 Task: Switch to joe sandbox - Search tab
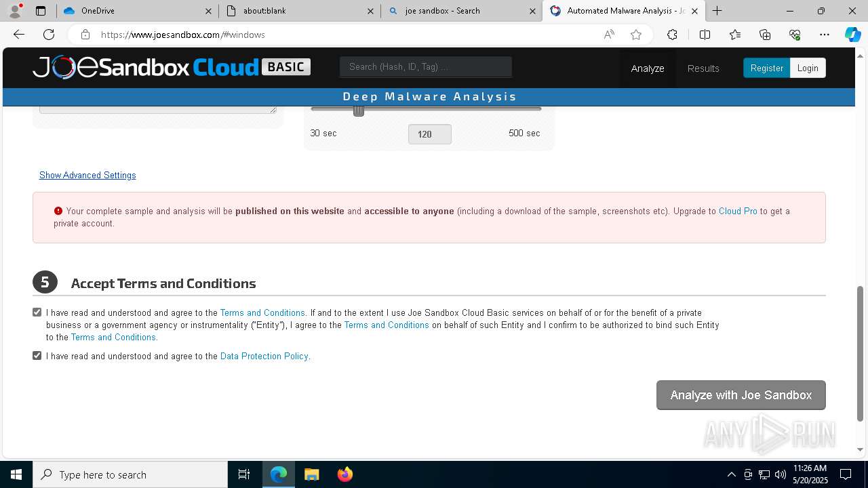point(462,11)
